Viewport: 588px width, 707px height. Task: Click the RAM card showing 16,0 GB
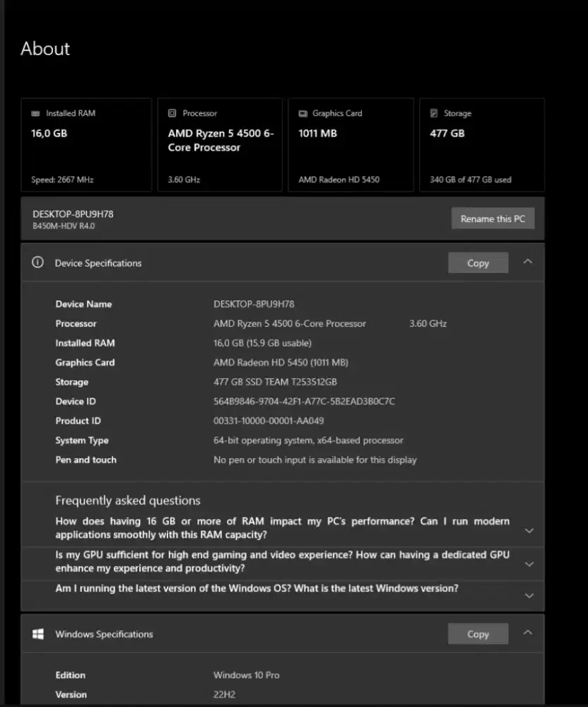pos(86,144)
